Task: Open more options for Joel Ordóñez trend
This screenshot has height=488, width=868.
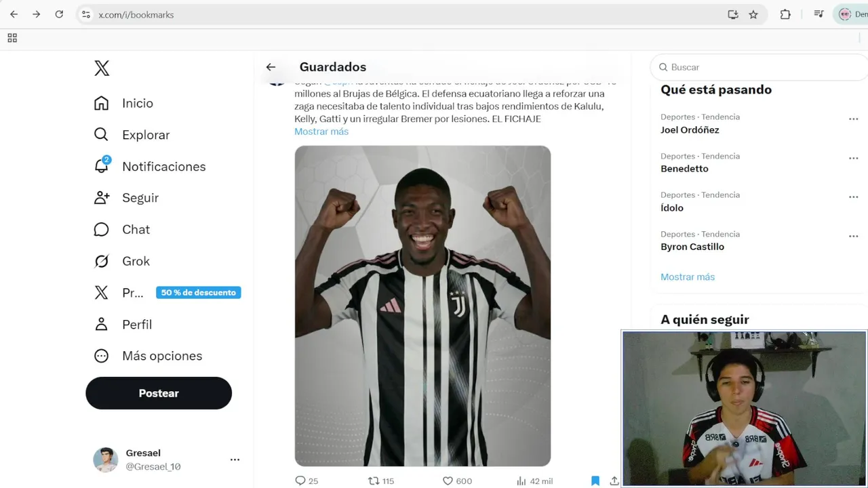Action: point(853,119)
